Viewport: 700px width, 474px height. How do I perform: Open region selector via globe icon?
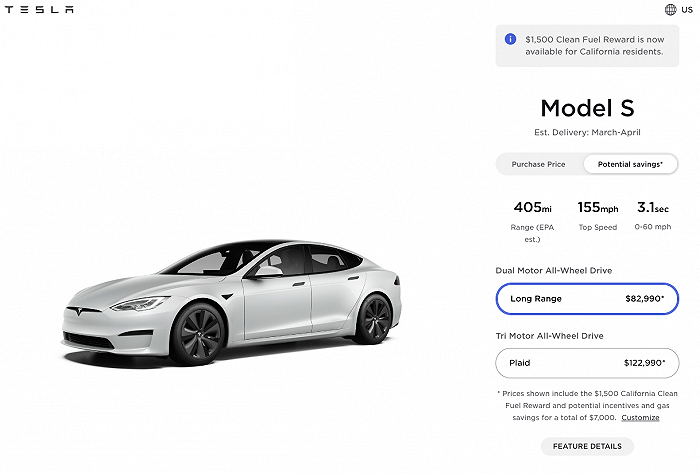[x=671, y=10]
